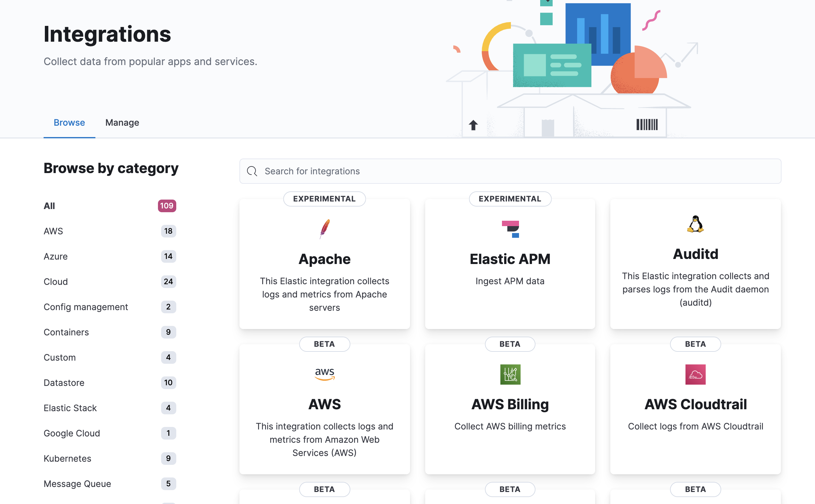Image resolution: width=815 pixels, height=504 pixels.
Task: Open the Config management category
Action: [x=86, y=307]
